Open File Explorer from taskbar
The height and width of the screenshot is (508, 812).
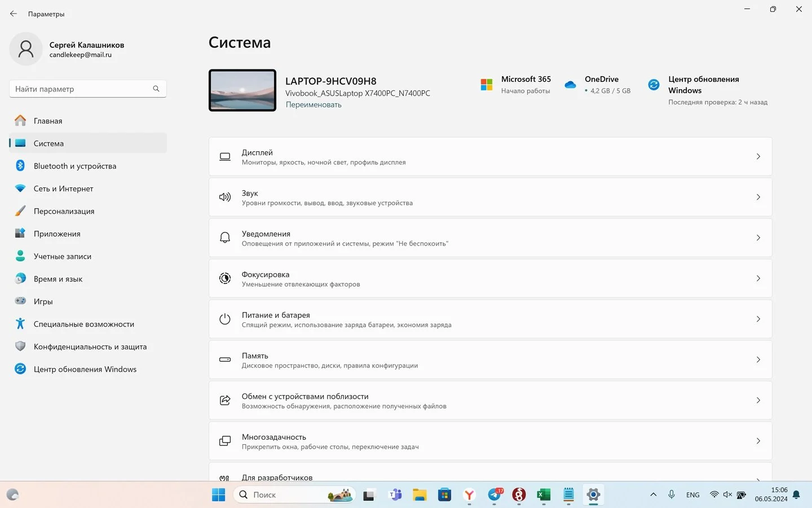click(420, 495)
